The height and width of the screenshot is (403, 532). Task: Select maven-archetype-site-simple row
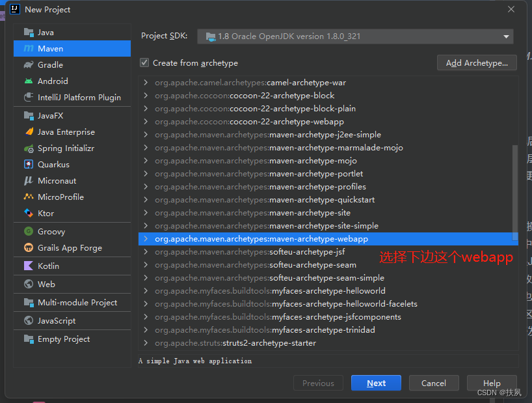(x=328, y=226)
